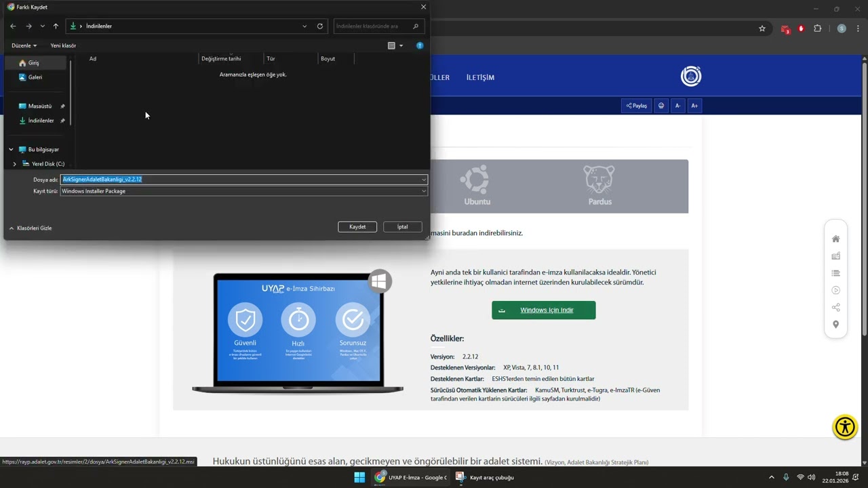Click the UYAP e-İmza laptop image
Viewport: 868px width, 488px height.
point(298,331)
